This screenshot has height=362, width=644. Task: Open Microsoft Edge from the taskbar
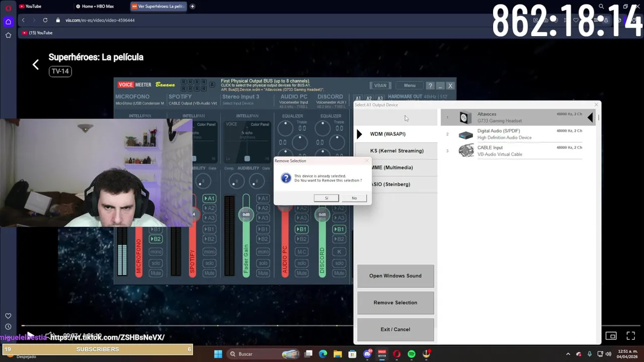[323, 354]
